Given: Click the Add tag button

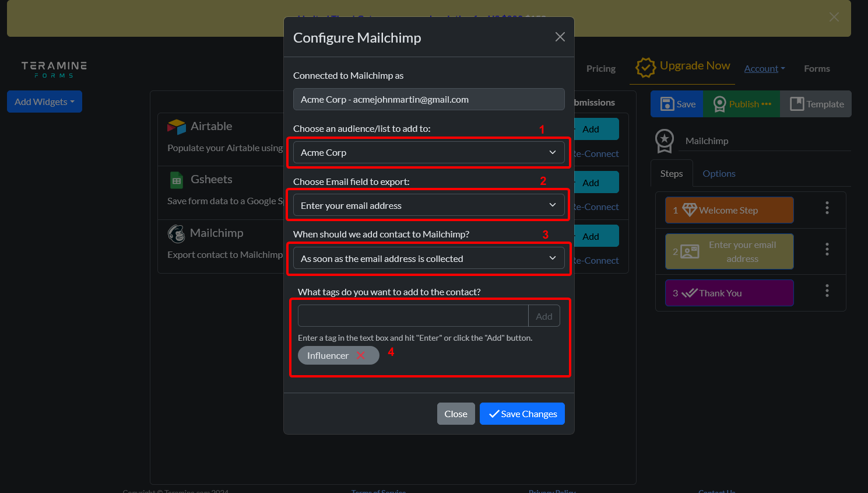Looking at the screenshot, I should click(544, 316).
